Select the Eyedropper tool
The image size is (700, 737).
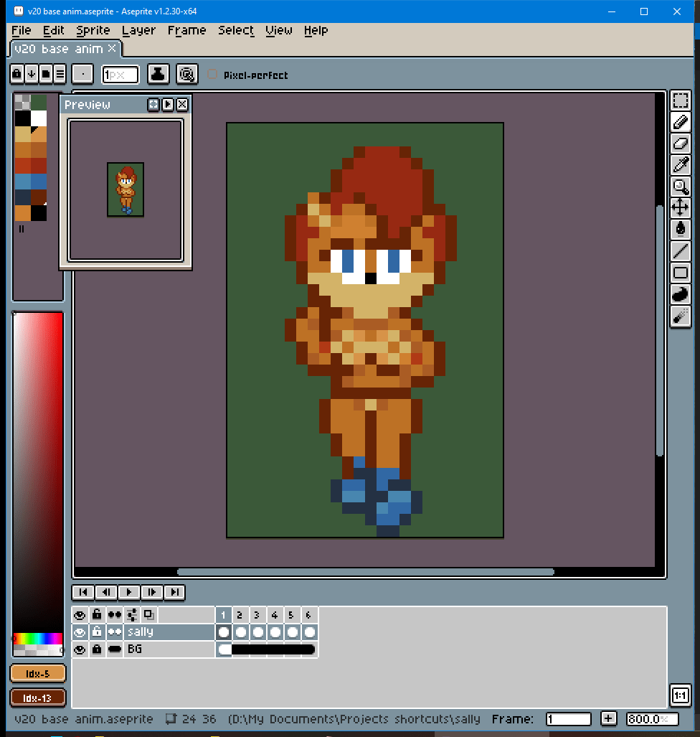coord(680,165)
